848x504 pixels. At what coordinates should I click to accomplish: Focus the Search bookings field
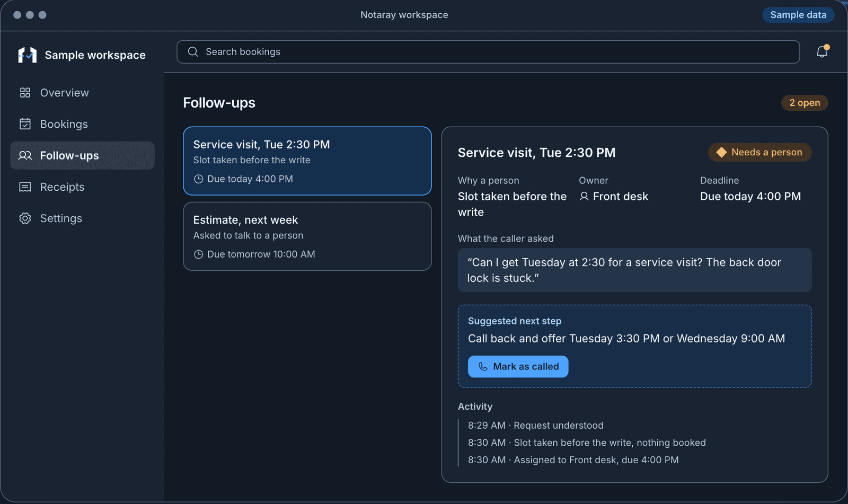pos(488,52)
